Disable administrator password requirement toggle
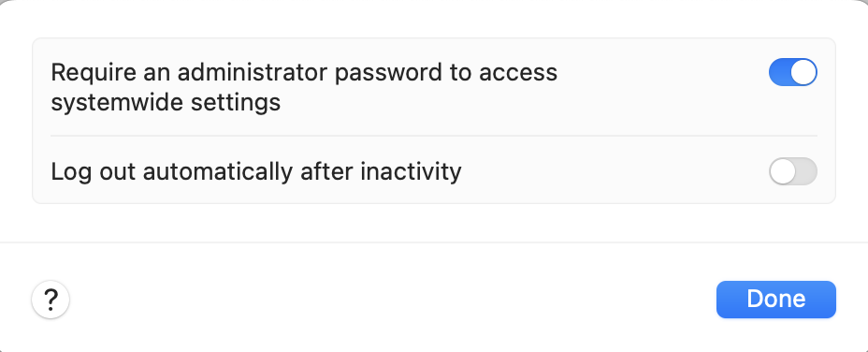Image resolution: width=868 pixels, height=352 pixels. (x=793, y=72)
